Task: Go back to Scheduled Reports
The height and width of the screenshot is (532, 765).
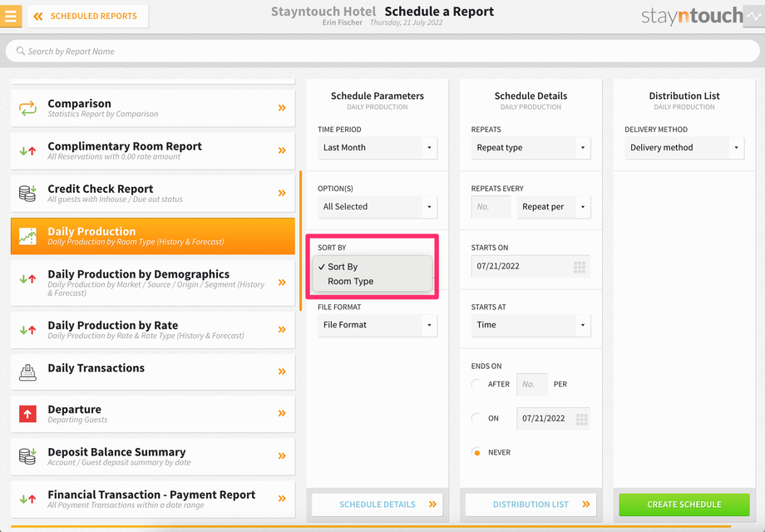Action: tap(88, 16)
